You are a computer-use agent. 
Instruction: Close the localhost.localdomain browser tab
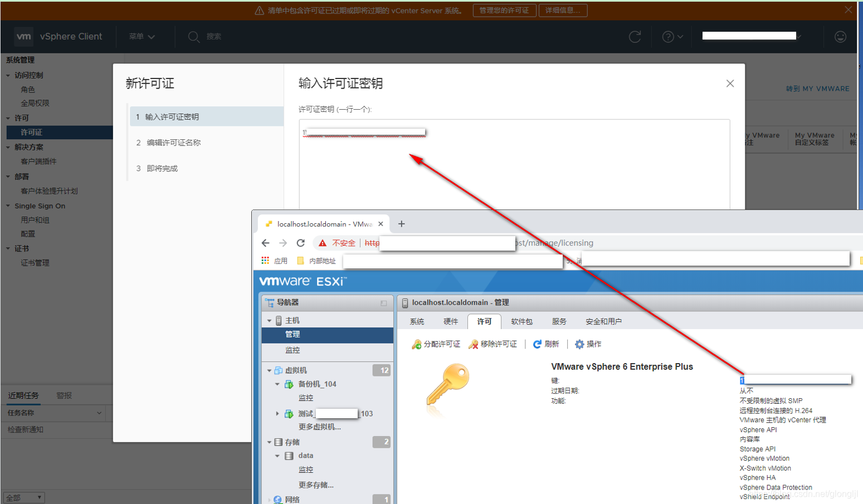(x=381, y=224)
